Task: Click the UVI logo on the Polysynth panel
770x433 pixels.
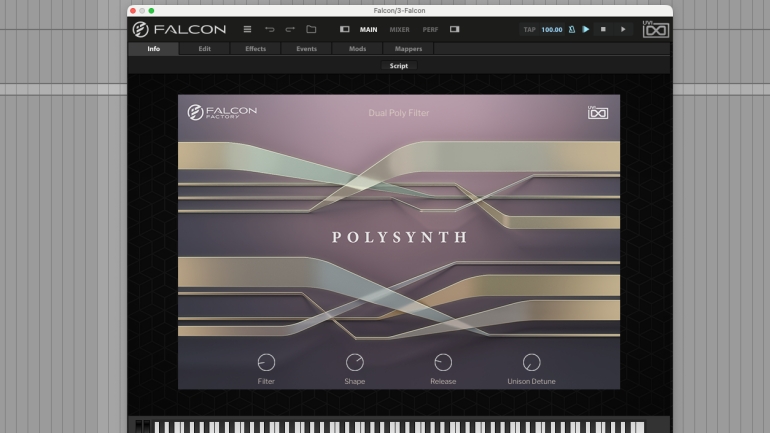Action: point(598,113)
